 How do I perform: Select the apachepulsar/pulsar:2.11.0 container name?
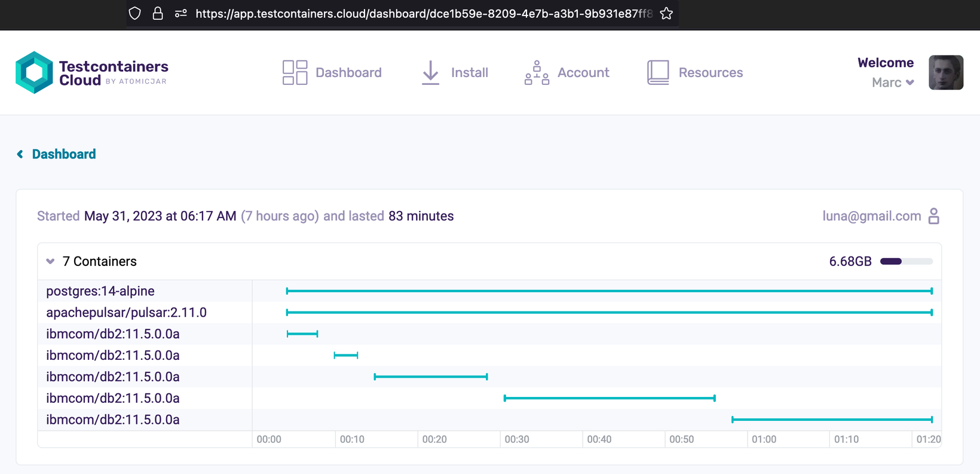click(127, 313)
